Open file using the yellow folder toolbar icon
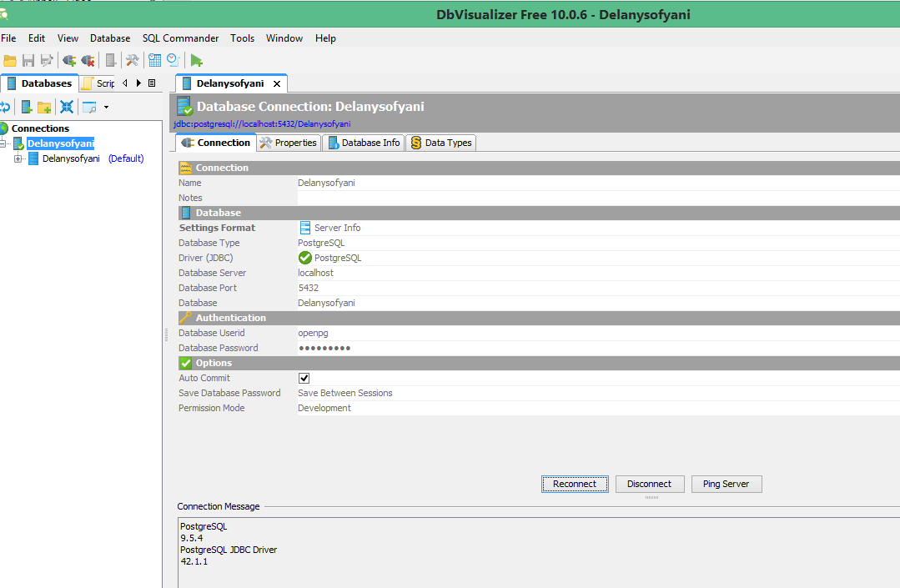The width and height of the screenshot is (900, 588). tap(10, 60)
